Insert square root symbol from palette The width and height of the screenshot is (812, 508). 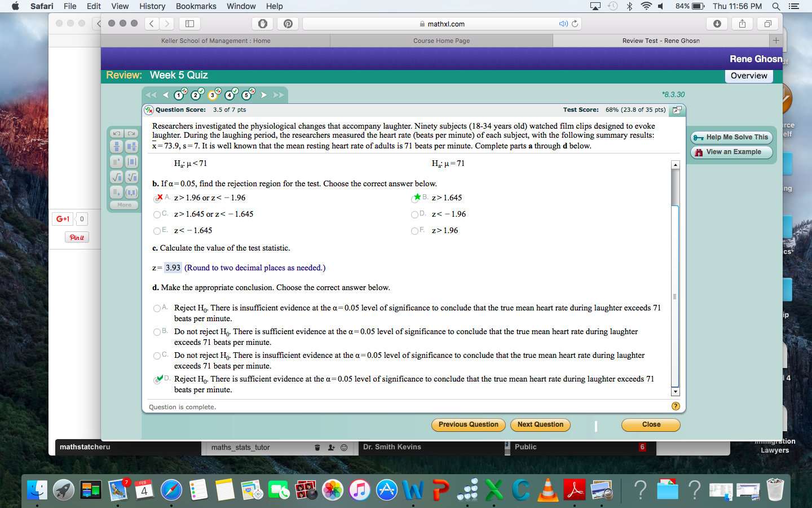point(116,177)
